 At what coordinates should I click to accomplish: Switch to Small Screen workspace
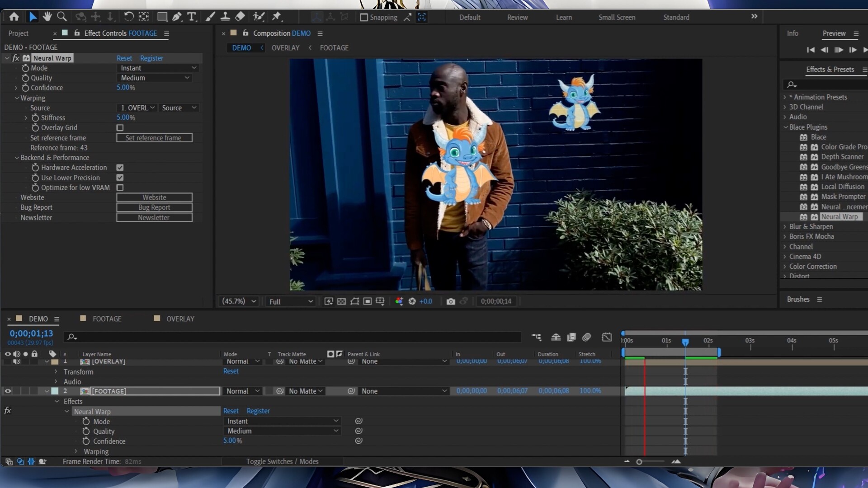[617, 17]
